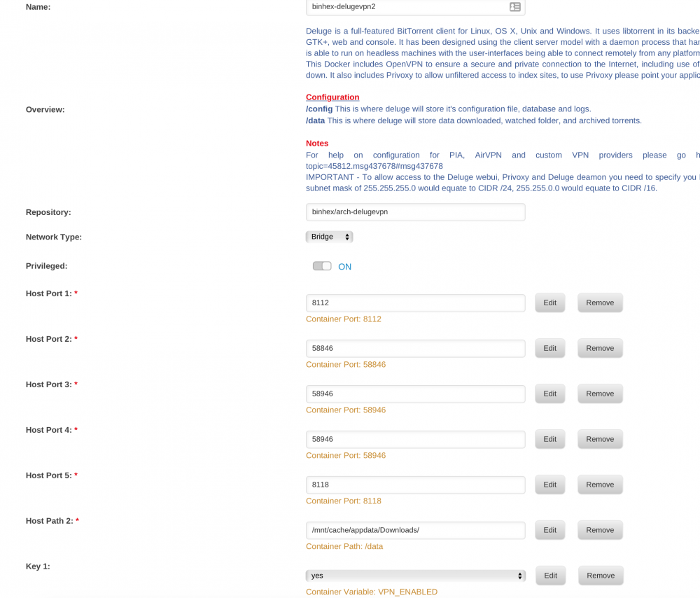Click 'Container Variable: VPN_ENABLED' text
Viewport: 700px width, 598px height.
(x=372, y=592)
